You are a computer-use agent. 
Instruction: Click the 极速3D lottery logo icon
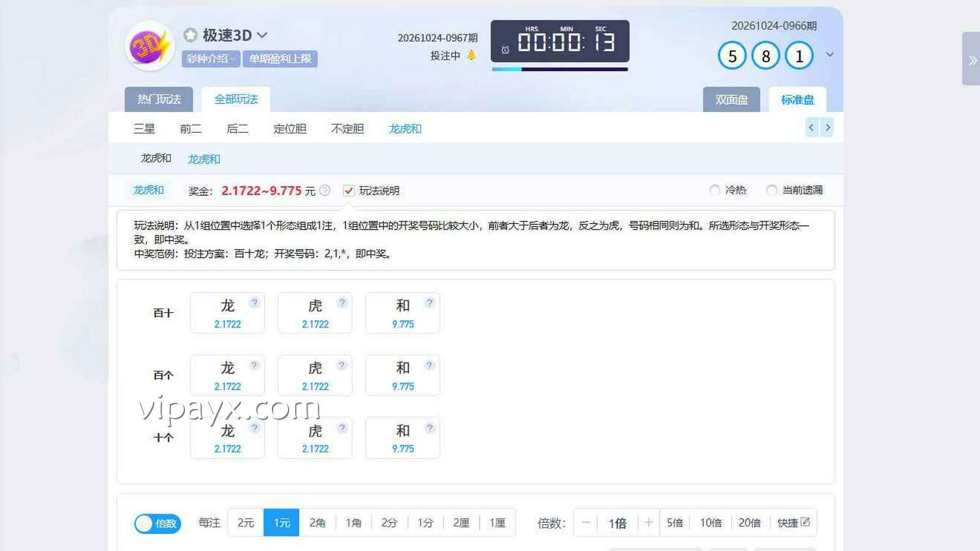click(149, 46)
